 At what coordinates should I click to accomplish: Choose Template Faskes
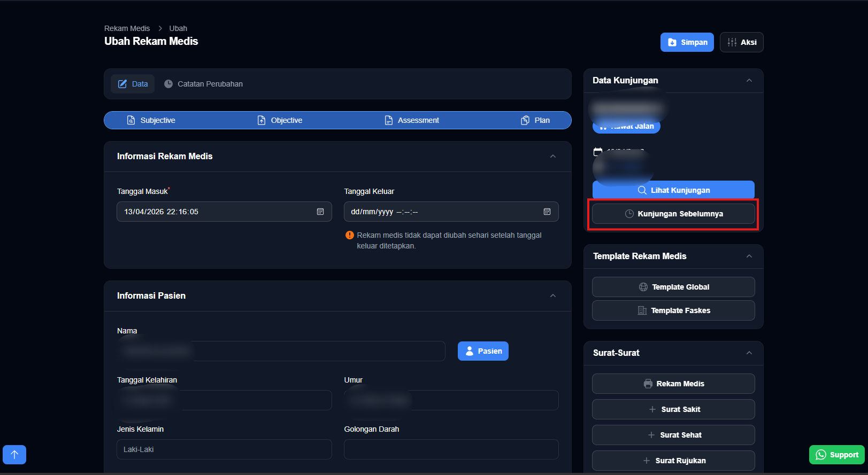(673, 310)
